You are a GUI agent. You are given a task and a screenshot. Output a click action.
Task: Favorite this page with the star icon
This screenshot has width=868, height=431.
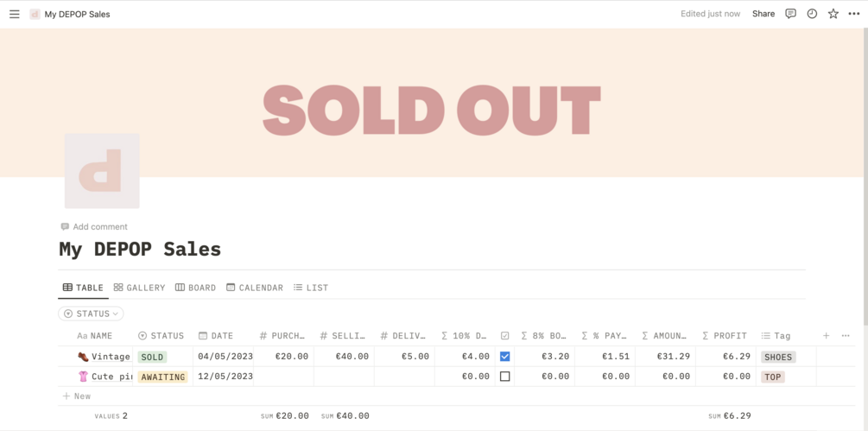click(833, 14)
